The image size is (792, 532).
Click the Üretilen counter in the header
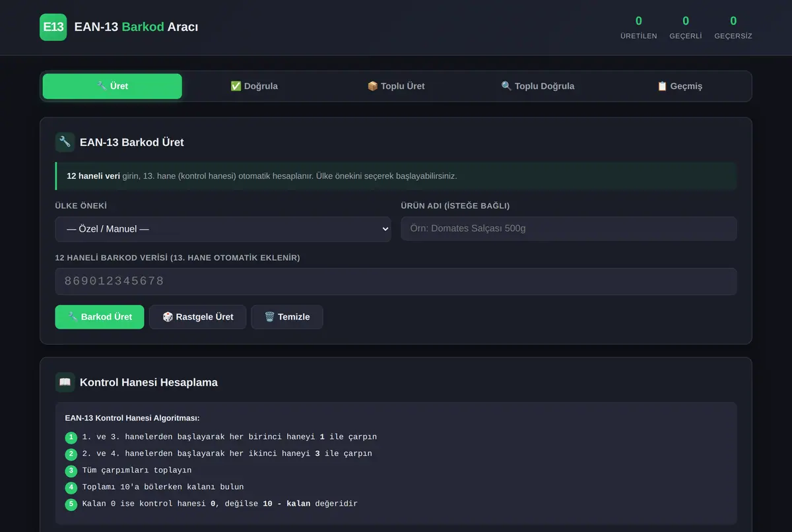(x=639, y=27)
